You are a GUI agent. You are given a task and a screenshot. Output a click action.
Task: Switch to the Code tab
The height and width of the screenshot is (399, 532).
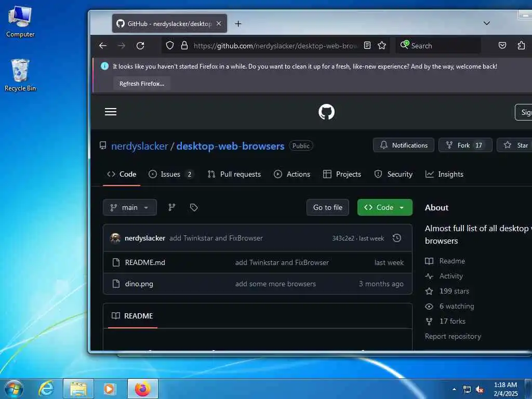[x=122, y=174]
